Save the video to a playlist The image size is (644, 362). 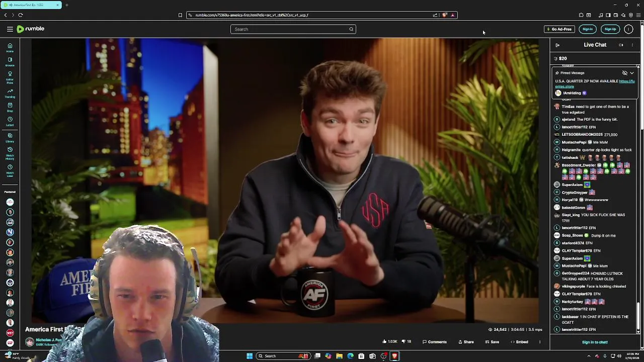point(492,342)
